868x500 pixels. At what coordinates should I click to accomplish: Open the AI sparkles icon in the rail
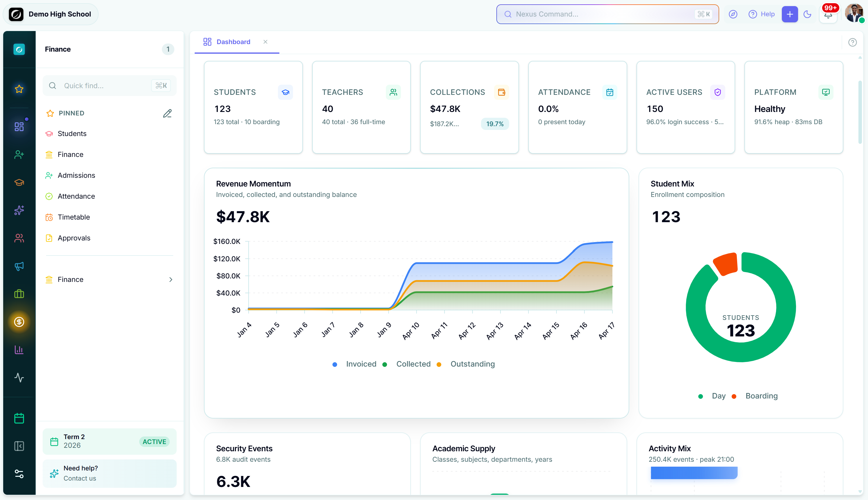[19, 210]
